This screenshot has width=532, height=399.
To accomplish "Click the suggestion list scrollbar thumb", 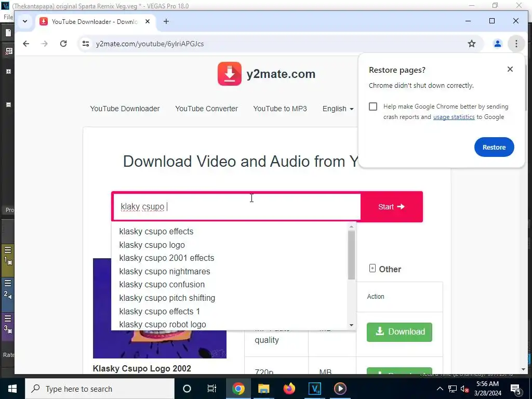I will point(351,255).
